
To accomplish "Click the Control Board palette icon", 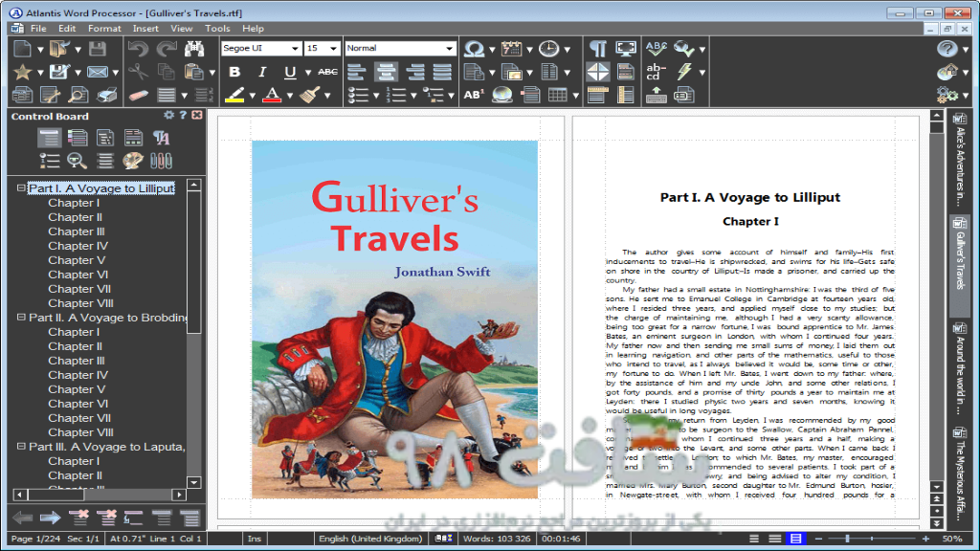I will pos(132,161).
